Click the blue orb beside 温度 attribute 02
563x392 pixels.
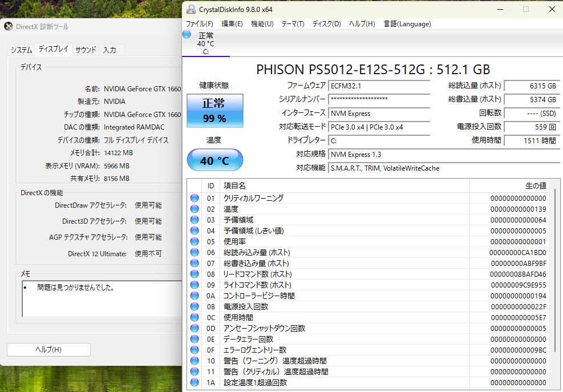tap(195, 209)
